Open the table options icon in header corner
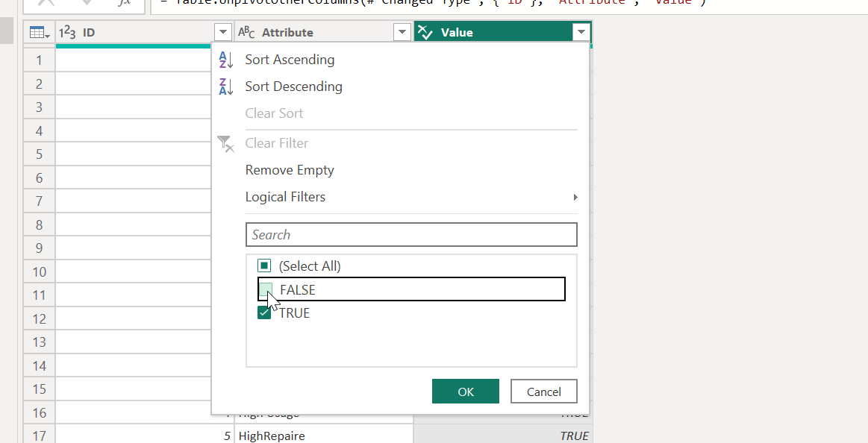Viewport: 868px width, 443px height. coord(40,33)
